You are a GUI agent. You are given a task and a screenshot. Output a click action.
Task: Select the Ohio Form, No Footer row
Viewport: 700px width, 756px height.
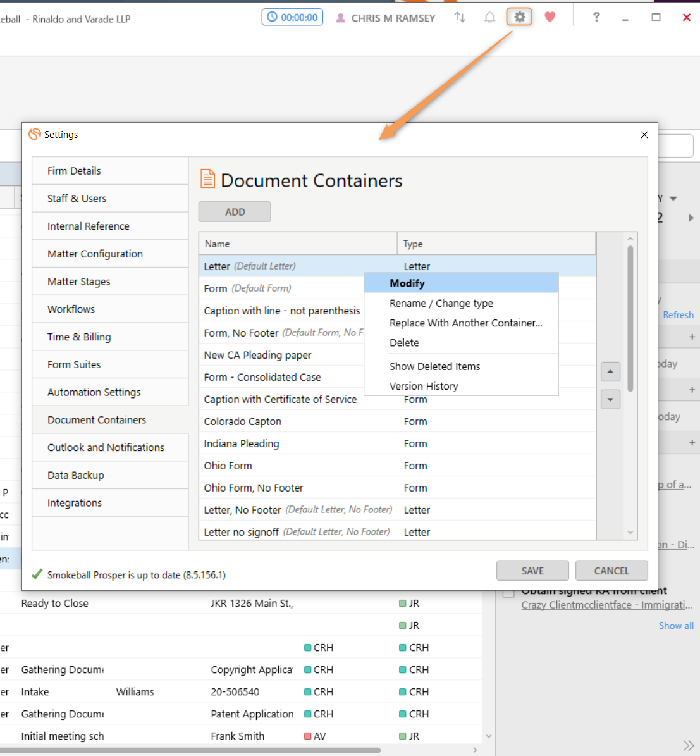coord(398,488)
